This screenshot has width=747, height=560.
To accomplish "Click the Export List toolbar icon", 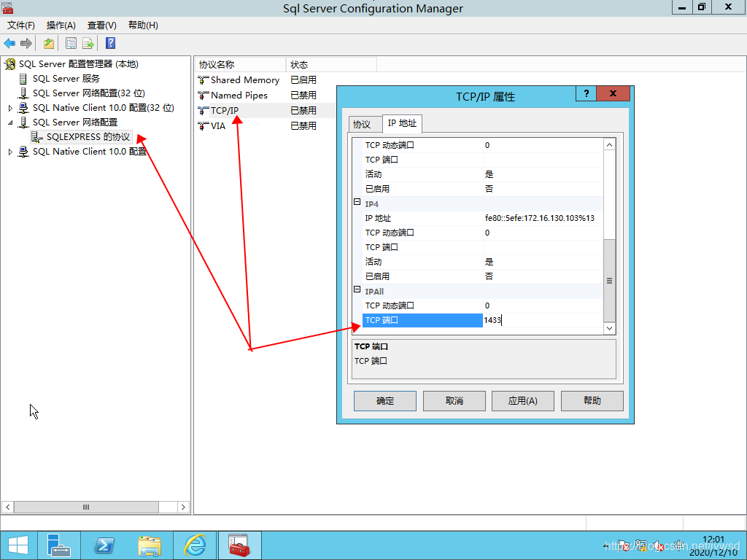I will click(88, 43).
